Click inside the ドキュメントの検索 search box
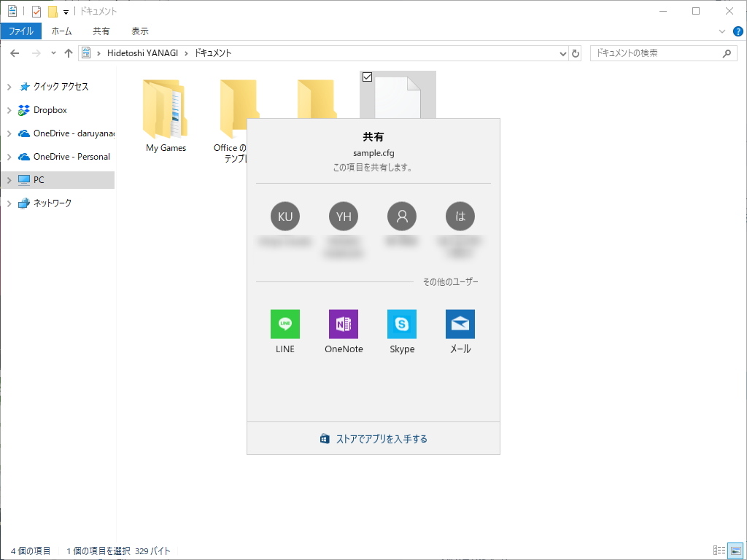747x560 pixels. click(657, 52)
